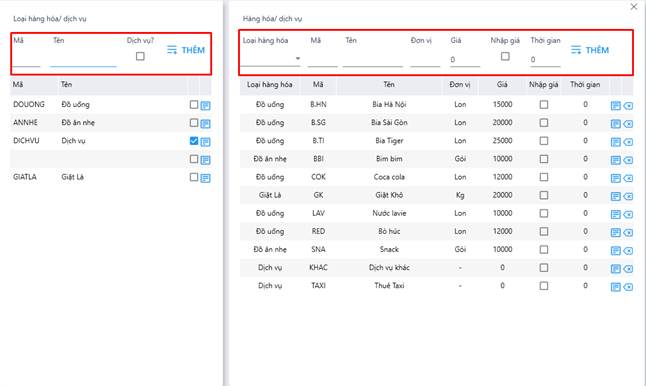Screen dimensions: 646x386
Task: Toggle Nhập giá checkbox for Giặt Khô
Action: (x=544, y=195)
